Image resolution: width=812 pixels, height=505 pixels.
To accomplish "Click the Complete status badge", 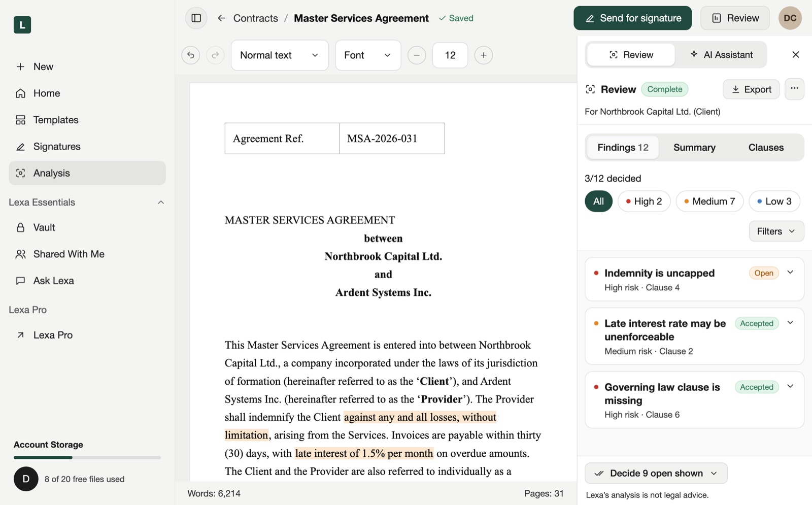I will pos(665,89).
